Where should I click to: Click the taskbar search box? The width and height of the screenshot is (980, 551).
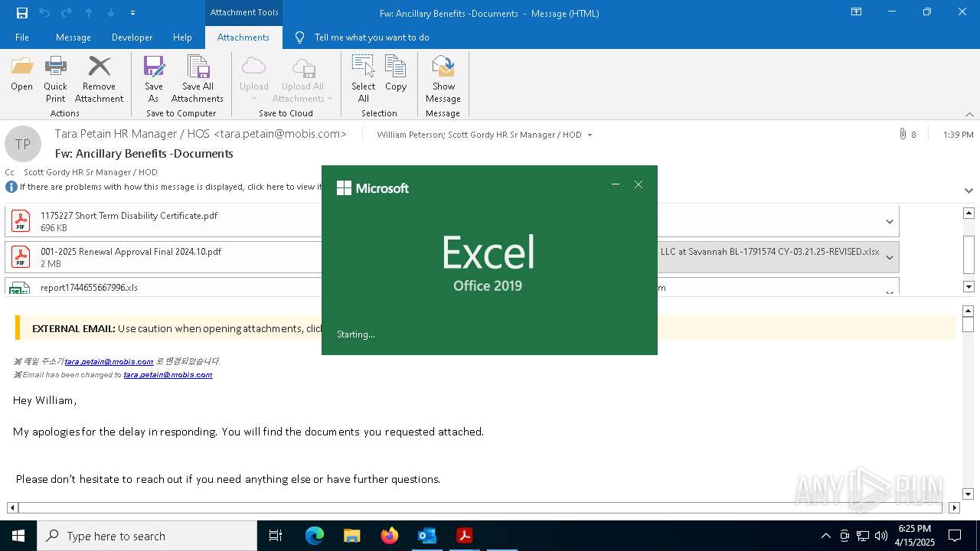coord(147,536)
